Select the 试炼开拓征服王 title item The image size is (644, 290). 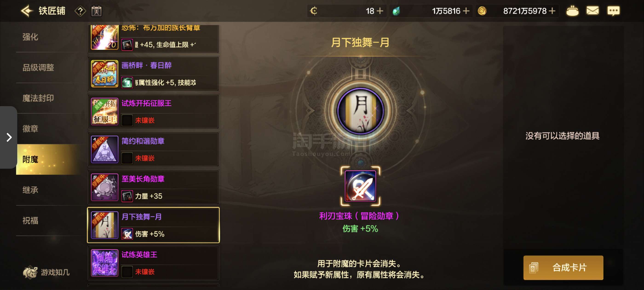point(153,111)
